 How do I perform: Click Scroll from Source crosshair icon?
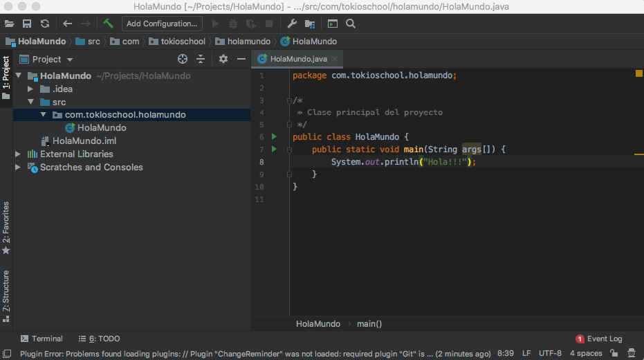(x=183, y=60)
